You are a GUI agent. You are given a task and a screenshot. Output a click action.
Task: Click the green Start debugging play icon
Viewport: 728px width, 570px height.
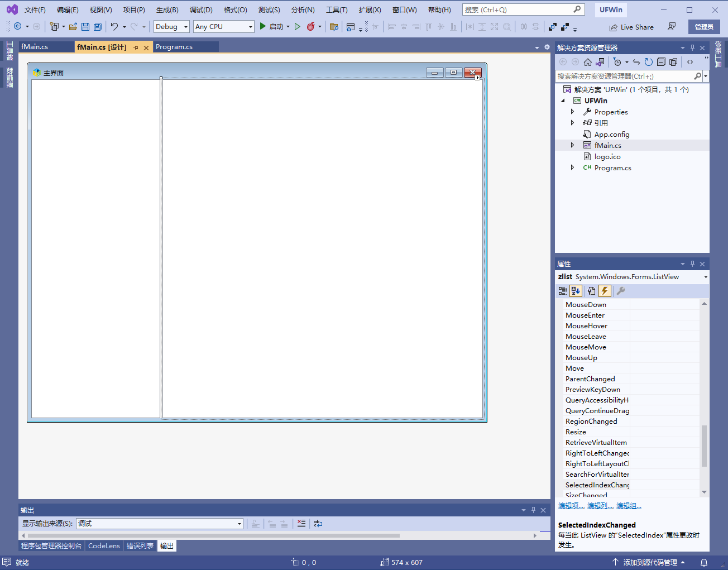(x=262, y=26)
